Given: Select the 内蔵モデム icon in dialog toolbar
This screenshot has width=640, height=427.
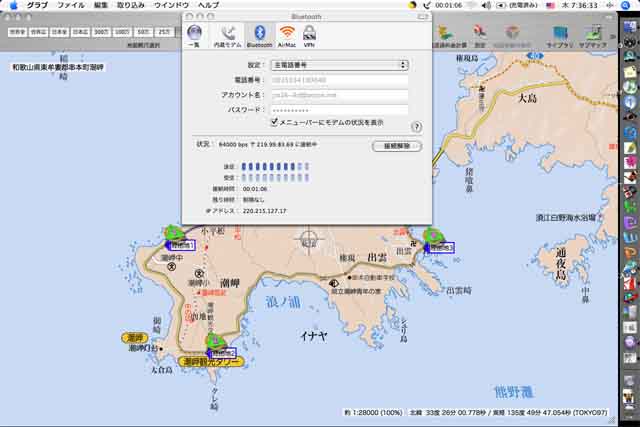Looking at the screenshot, I should (x=227, y=36).
